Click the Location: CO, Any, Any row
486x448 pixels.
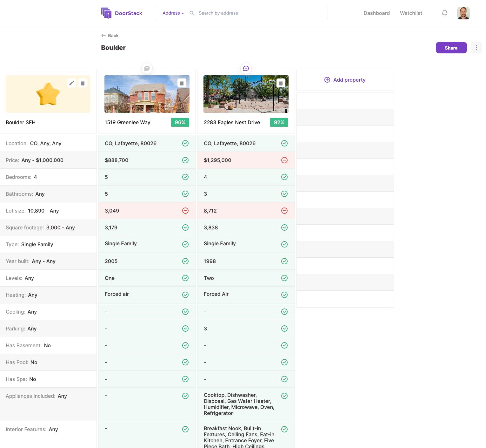click(48, 143)
